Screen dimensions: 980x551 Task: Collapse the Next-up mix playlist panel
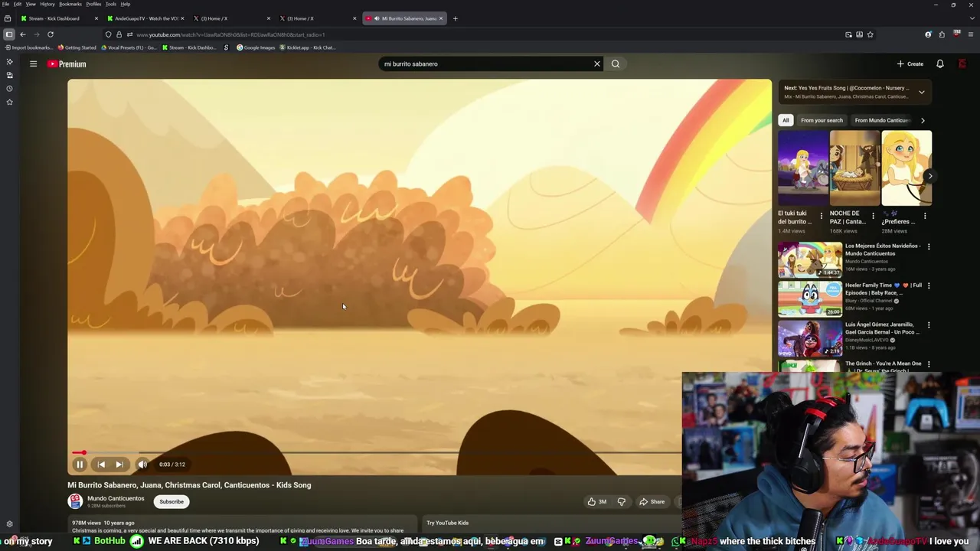click(x=922, y=92)
